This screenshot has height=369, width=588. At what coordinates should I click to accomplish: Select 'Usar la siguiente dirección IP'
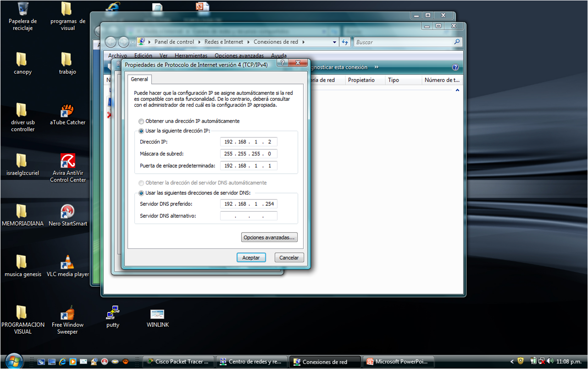141,131
